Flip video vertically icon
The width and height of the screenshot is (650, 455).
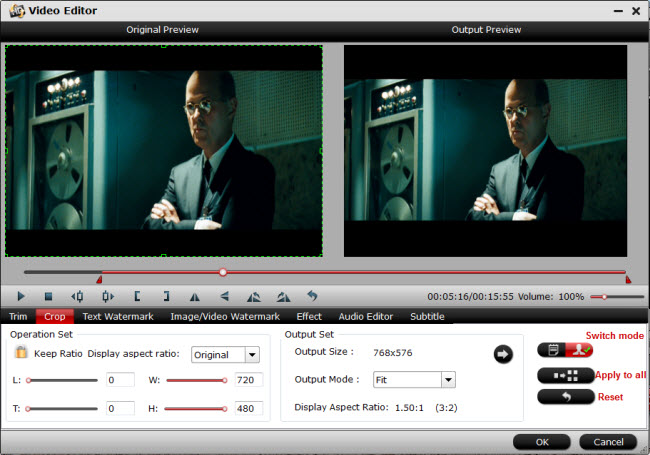click(x=224, y=296)
